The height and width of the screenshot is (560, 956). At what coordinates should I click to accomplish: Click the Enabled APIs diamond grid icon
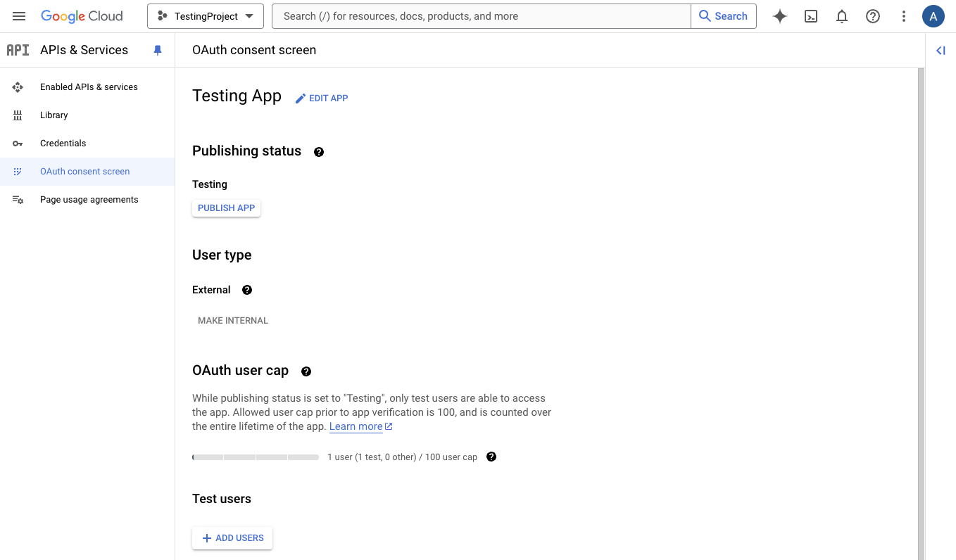point(18,87)
